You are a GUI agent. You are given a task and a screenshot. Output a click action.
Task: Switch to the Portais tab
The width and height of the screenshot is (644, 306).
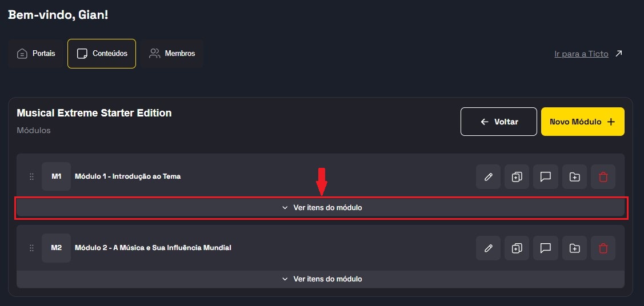click(37, 54)
